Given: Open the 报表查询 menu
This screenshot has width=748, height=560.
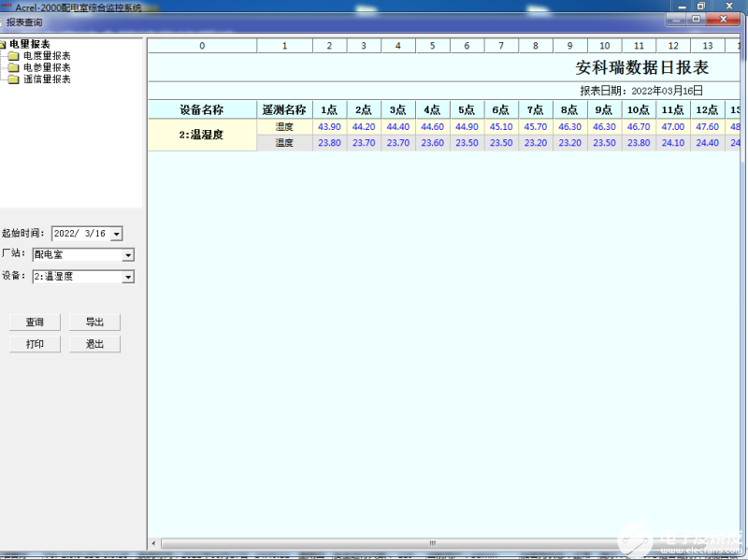Looking at the screenshot, I should click(24, 22).
